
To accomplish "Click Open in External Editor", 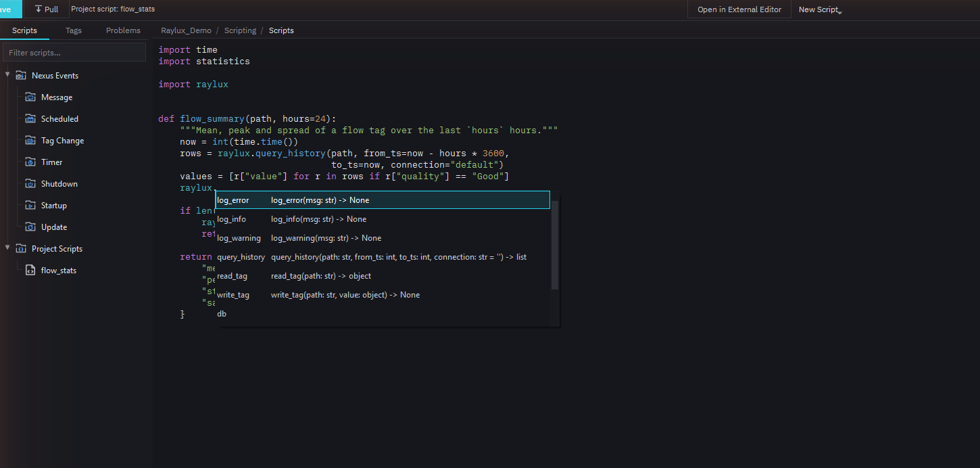I will (x=739, y=9).
